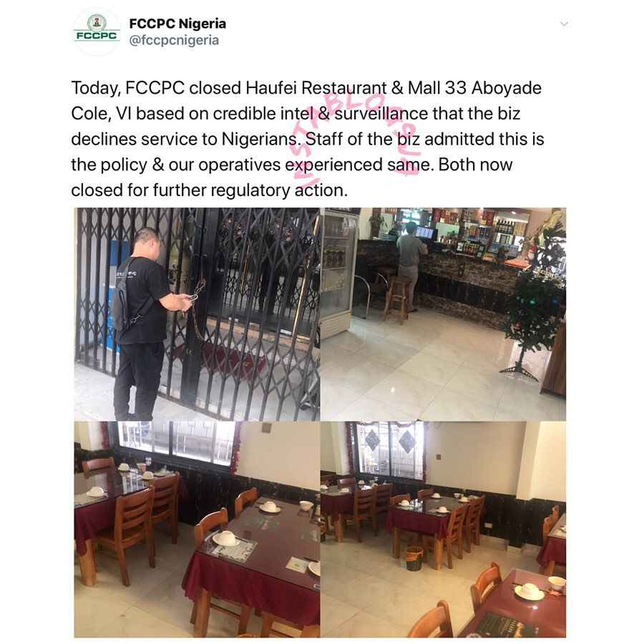Open the photo of the bar counter
644x644 pixels.
point(443,314)
